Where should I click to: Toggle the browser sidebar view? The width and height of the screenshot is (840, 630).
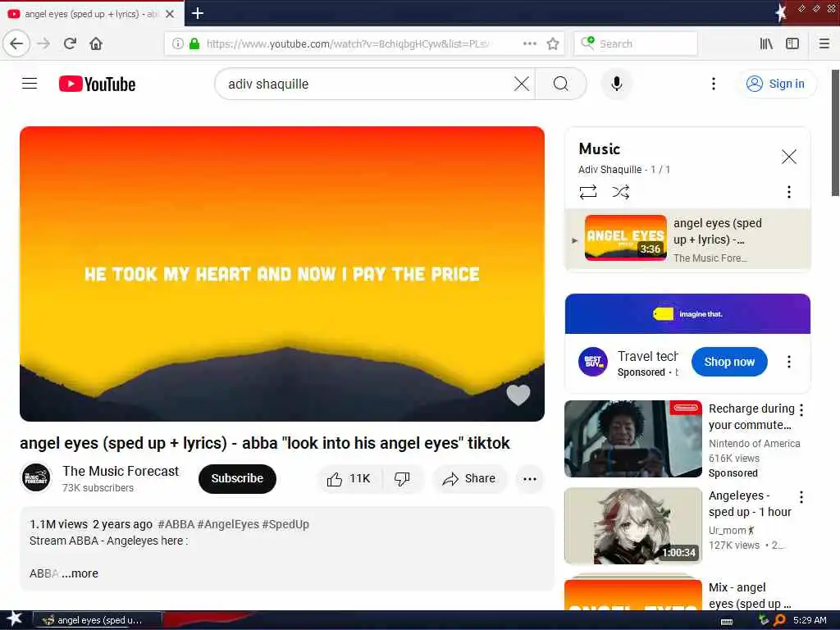tap(792, 43)
